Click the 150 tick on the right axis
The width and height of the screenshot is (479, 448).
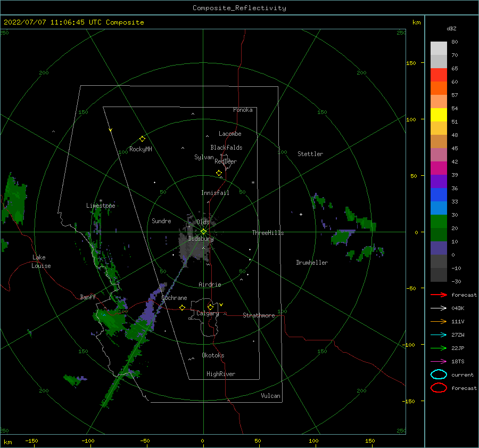(x=411, y=63)
